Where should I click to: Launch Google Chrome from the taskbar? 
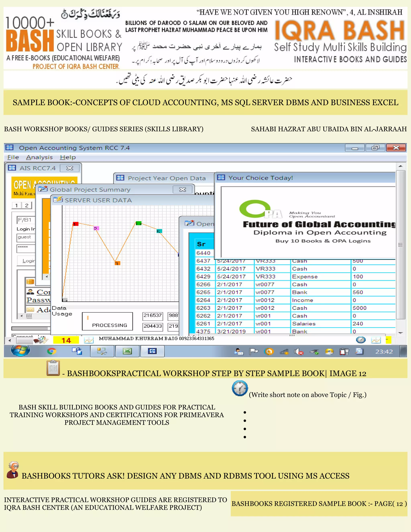pyautogui.click(x=51, y=351)
